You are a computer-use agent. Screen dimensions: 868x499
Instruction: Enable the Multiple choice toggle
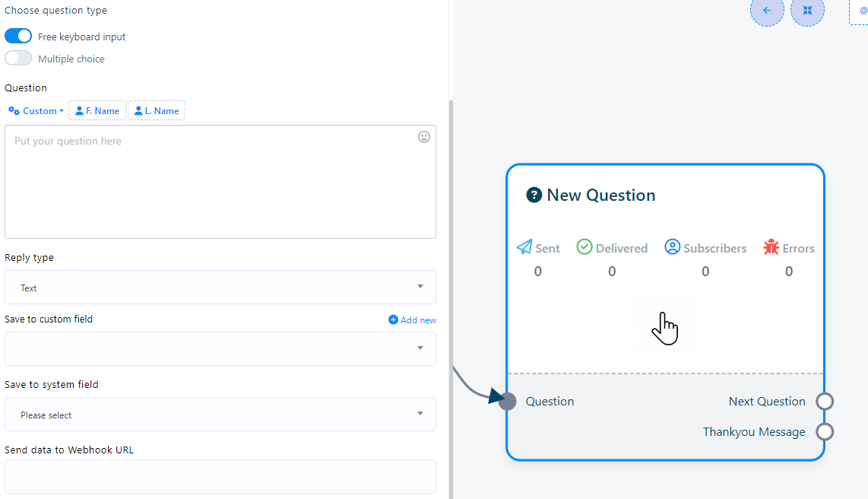pyautogui.click(x=18, y=59)
